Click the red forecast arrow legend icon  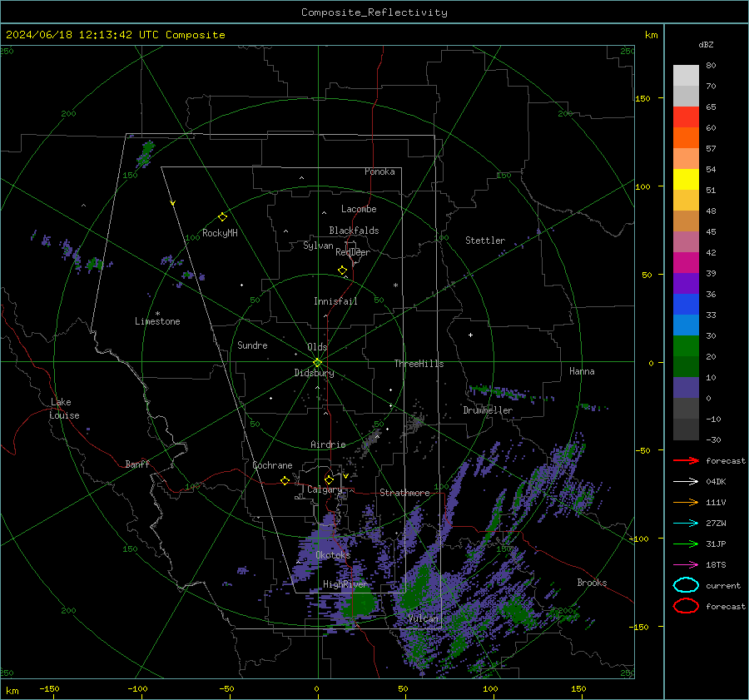click(x=686, y=460)
